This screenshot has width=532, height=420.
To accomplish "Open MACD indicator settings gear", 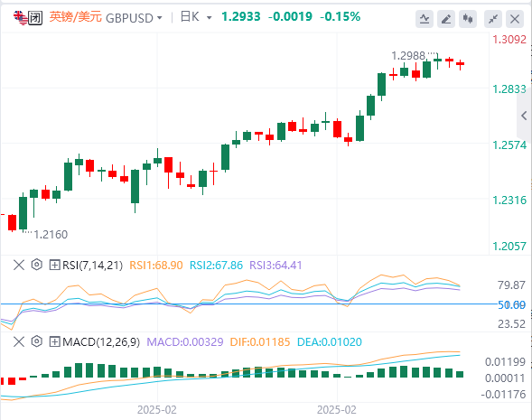I will pos(37,341).
